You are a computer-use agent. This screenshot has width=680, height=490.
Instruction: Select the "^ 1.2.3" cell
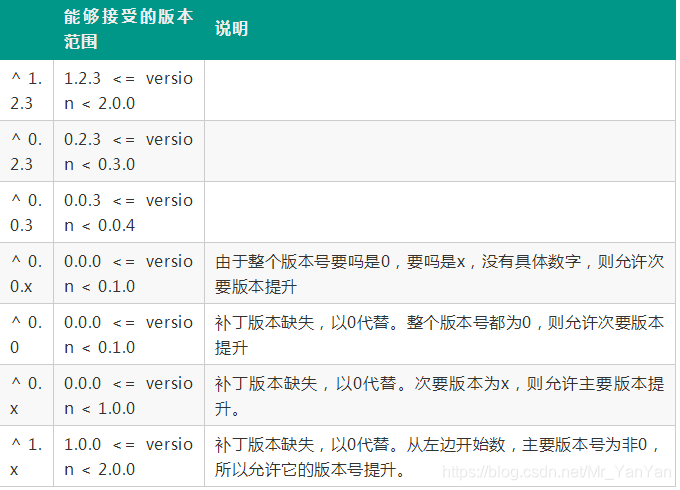(x=27, y=90)
